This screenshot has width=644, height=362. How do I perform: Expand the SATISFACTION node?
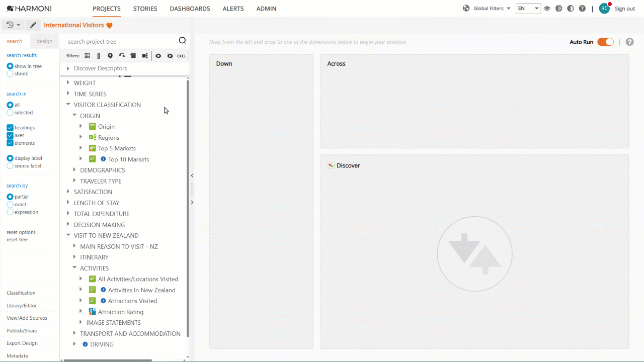click(x=68, y=192)
